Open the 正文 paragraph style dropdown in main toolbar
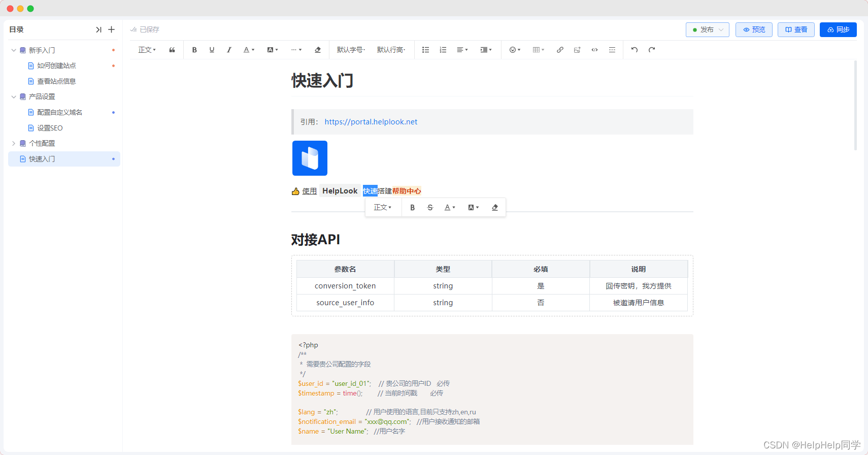 147,50
